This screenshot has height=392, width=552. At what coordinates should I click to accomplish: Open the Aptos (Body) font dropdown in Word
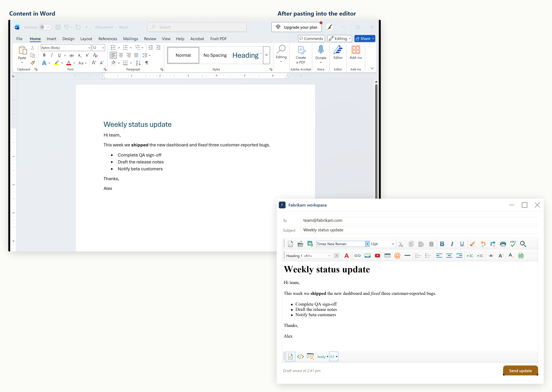89,48
